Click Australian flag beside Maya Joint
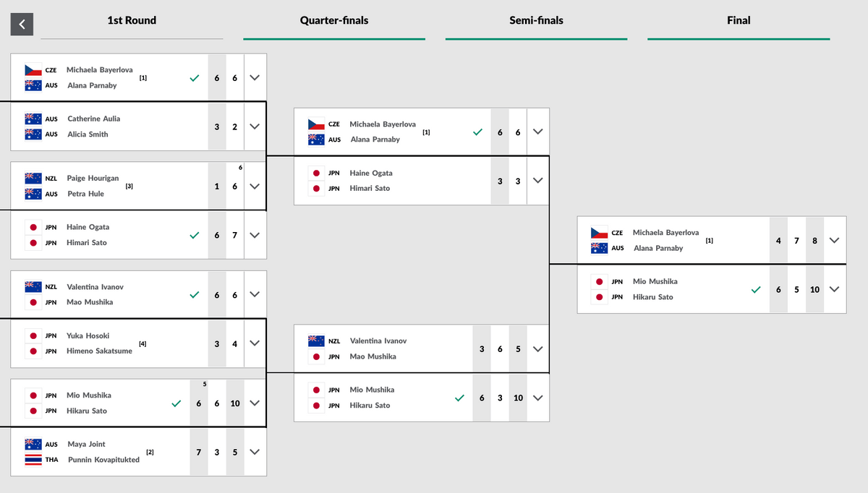 click(33, 444)
